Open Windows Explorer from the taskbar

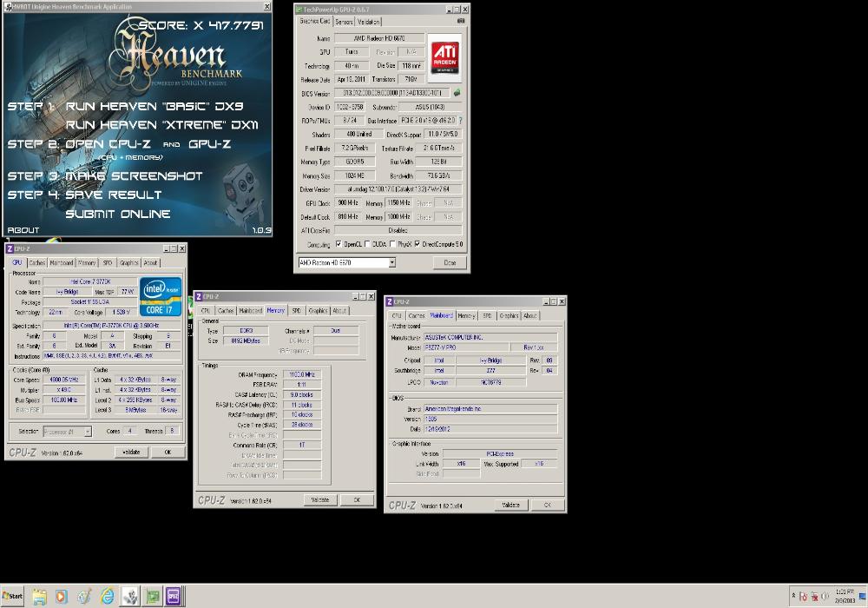click(x=39, y=597)
